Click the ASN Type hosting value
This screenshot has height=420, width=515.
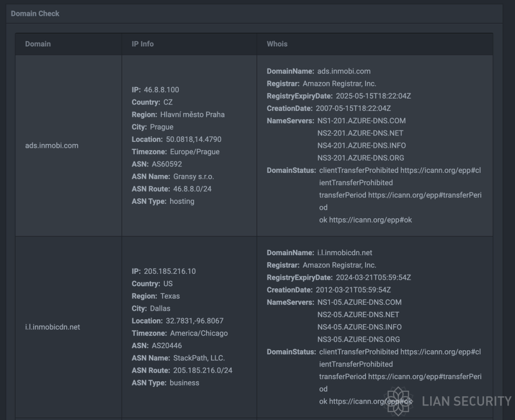point(182,201)
